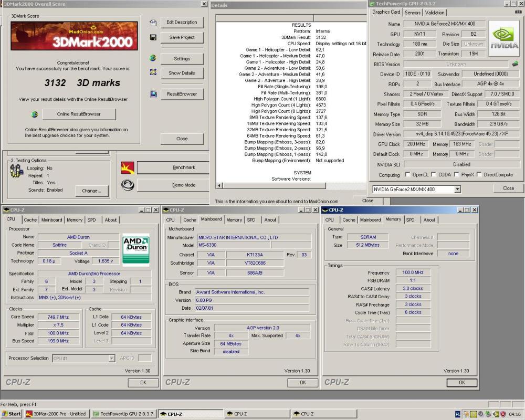Switch to the Sensors tab in GPU-Z
Image resolution: width=525 pixels, height=420 pixels.
click(x=413, y=13)
